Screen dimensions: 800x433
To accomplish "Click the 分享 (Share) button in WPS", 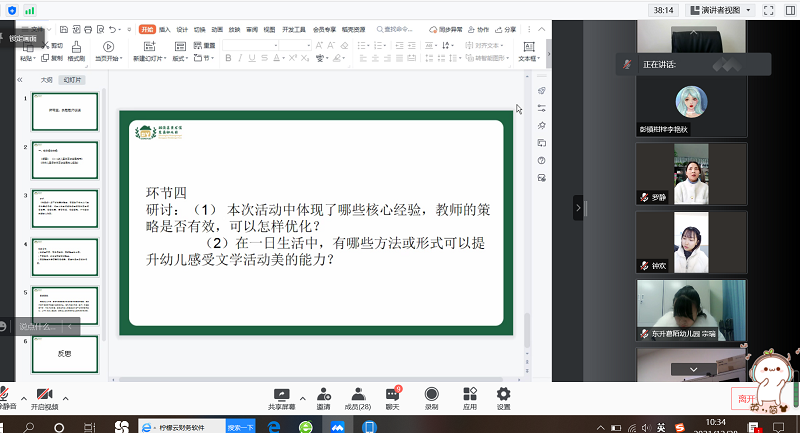I will click(508, 30).
